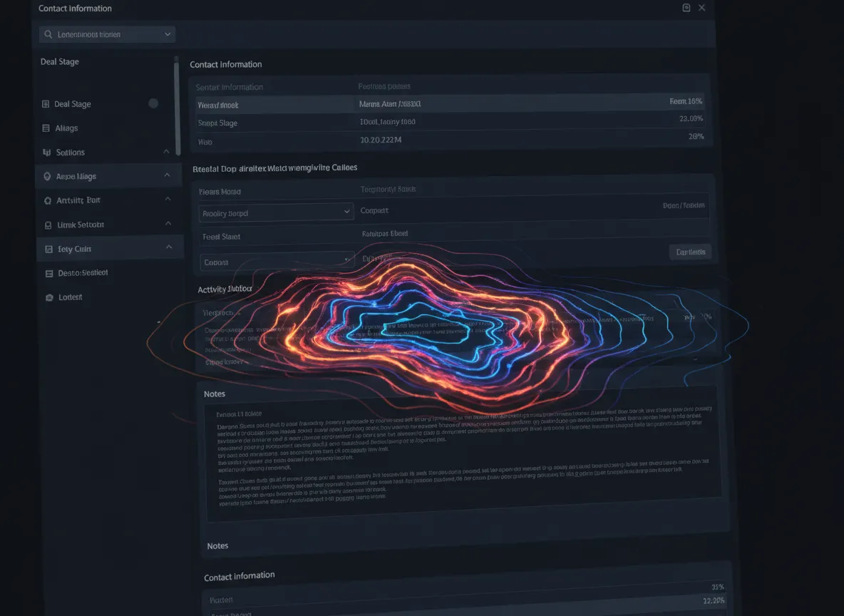This screenshot has width=844, height=616.
Task: Collapse the Setlions section chevron
Action: click(x=166, y=152)
